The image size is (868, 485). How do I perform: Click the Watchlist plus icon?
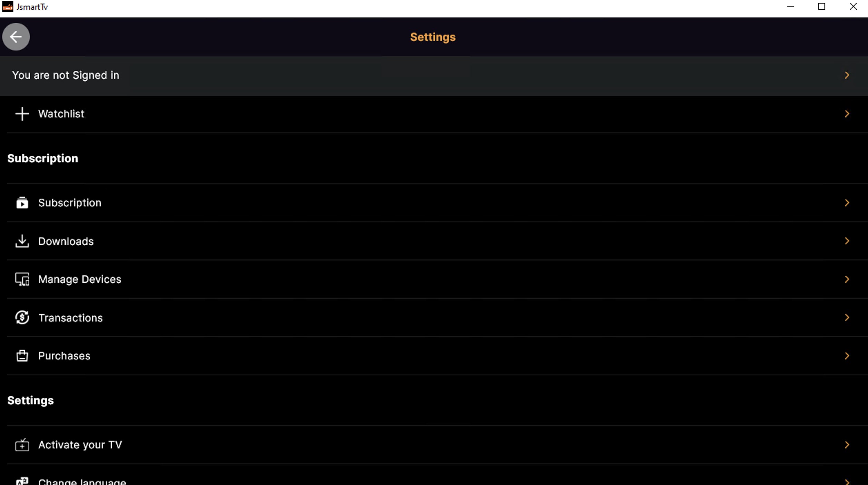[22, 114]
